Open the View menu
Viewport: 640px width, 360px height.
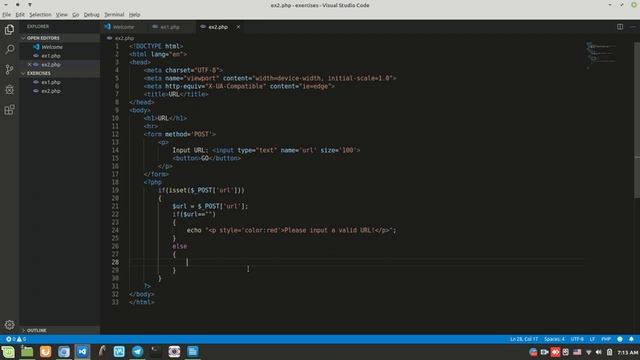(62, 15)
